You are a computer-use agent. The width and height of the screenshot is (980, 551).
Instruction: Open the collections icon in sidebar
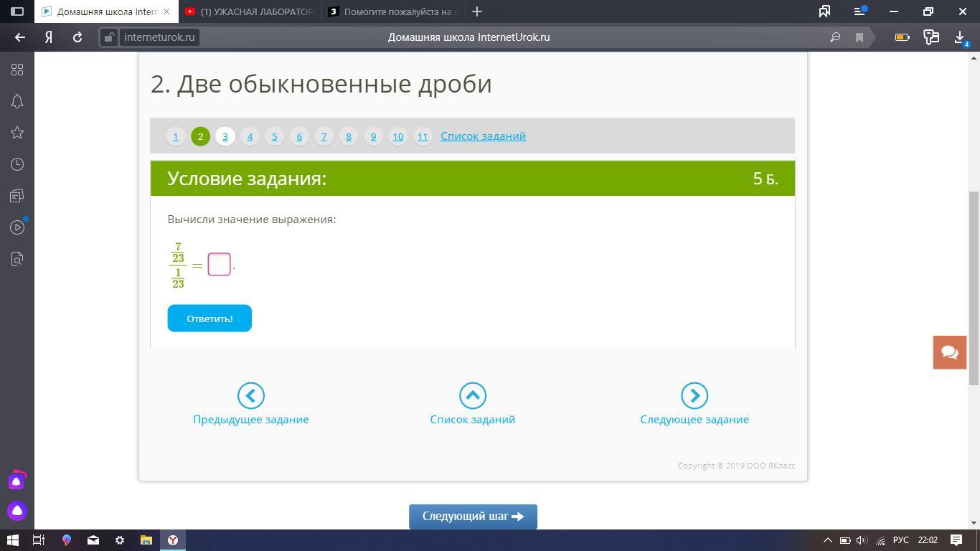[x=17, y=196]
